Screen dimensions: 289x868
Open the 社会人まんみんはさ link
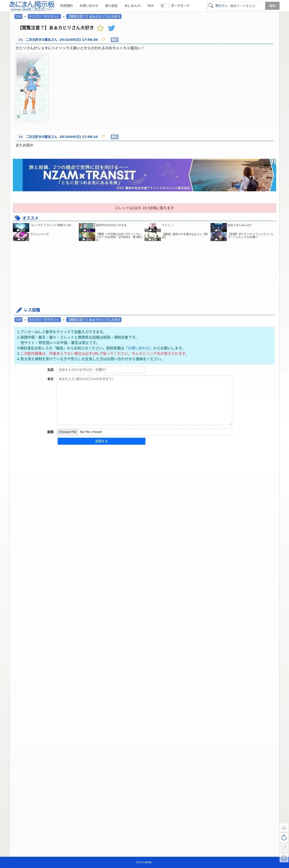239,225
